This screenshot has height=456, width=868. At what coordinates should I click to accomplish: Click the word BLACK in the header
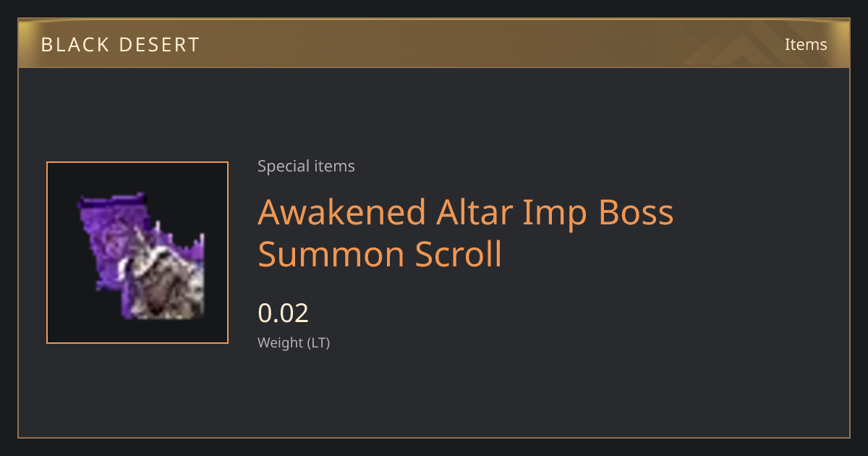click(x=74, y=44)
